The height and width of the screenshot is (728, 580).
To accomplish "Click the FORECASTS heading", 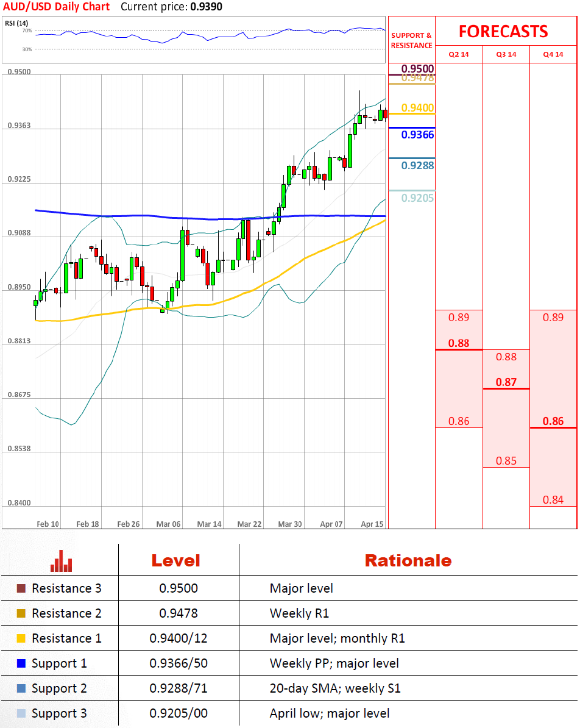I will [503, 32].
